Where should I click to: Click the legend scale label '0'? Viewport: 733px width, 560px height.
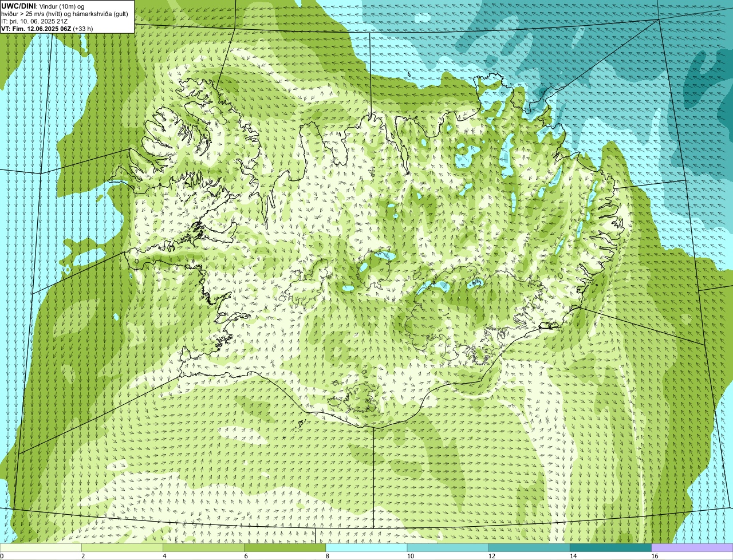2,556
